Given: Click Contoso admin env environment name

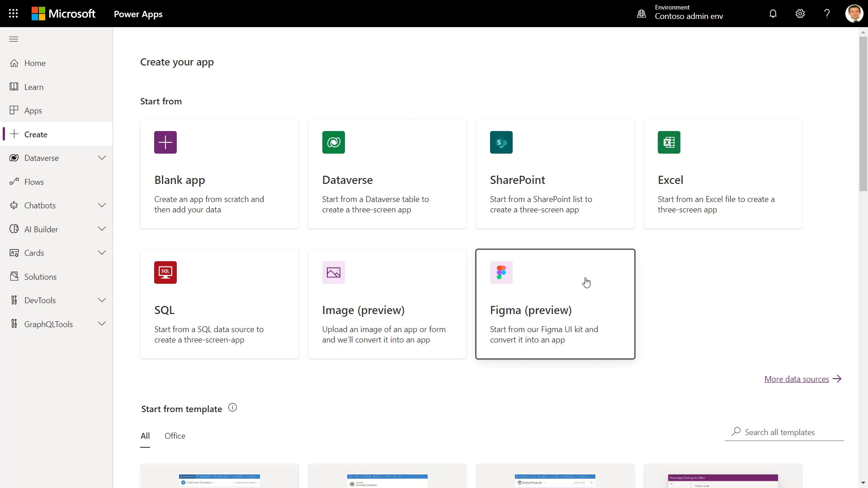Looking at the screenshot, I should 689,16.
